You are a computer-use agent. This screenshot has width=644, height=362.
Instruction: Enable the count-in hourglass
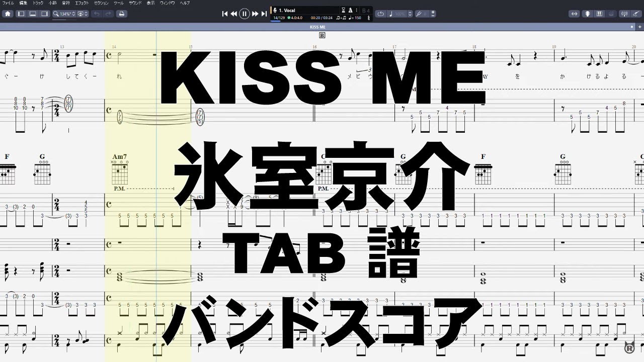pyautogui.click(x=344, y=10)
